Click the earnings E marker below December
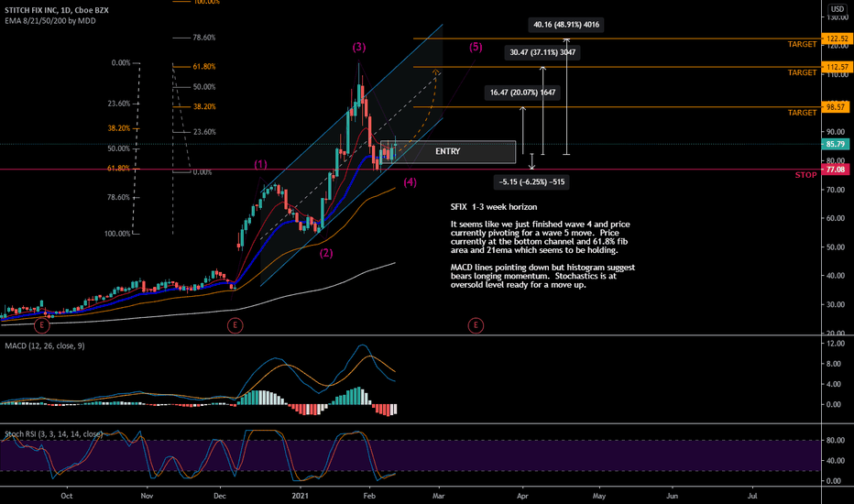 tap(235, 326)
